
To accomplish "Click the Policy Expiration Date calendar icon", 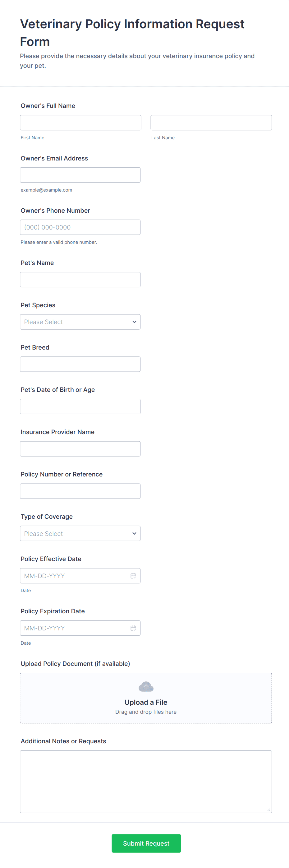I will tap(133, 628).
